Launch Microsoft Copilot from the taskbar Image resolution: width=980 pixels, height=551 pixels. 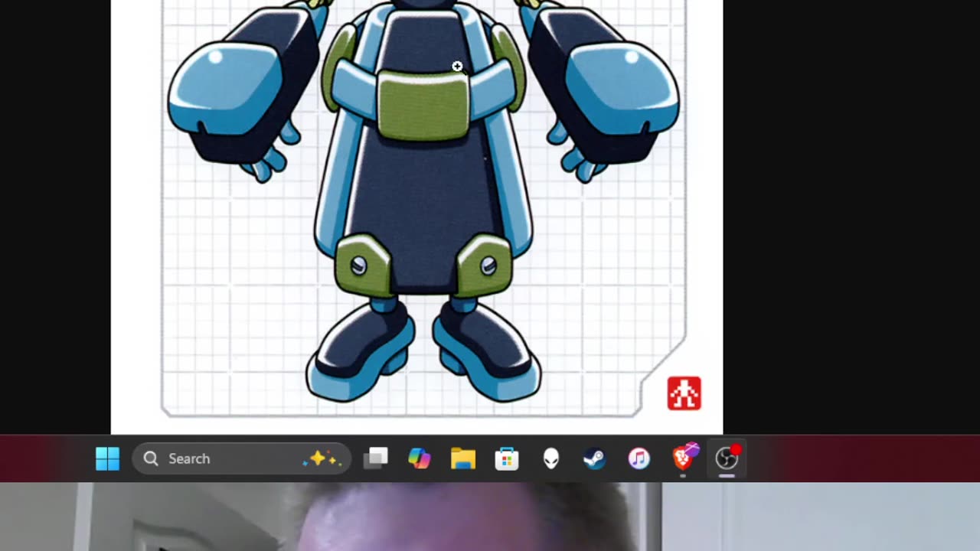[419, 458]
